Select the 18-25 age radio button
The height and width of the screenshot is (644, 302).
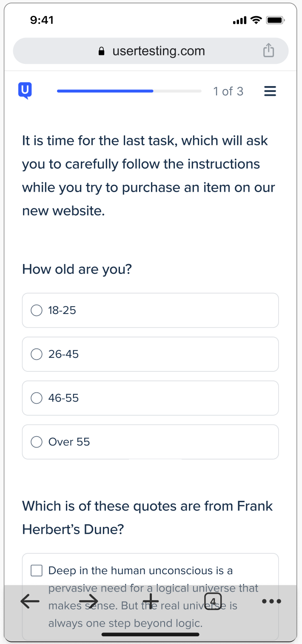(37, 310)
